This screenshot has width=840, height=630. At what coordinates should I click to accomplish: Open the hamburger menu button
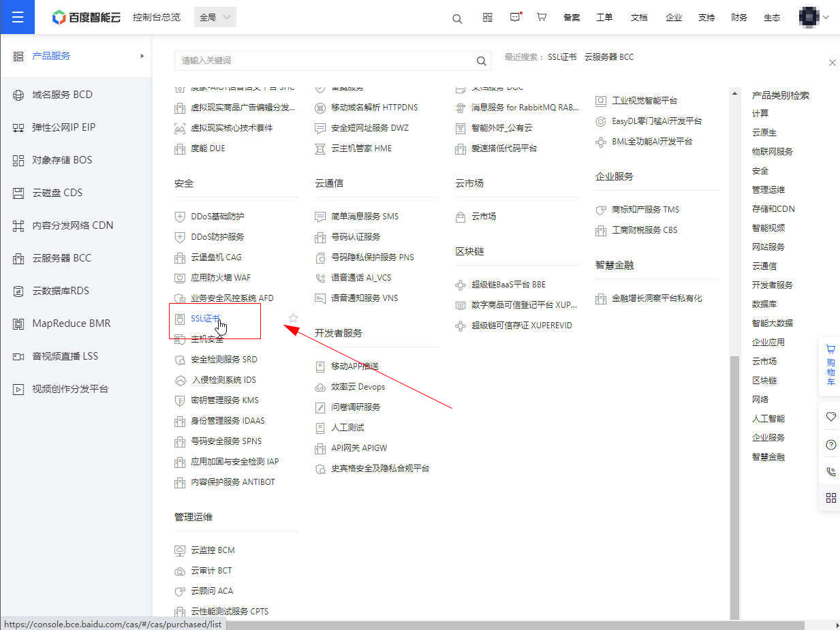(18, 17)
